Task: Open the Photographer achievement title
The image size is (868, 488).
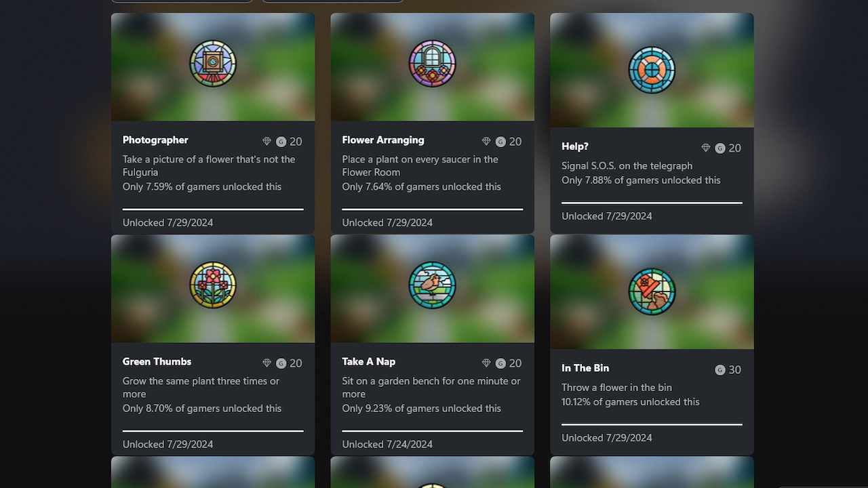Action: coord(155,140)
